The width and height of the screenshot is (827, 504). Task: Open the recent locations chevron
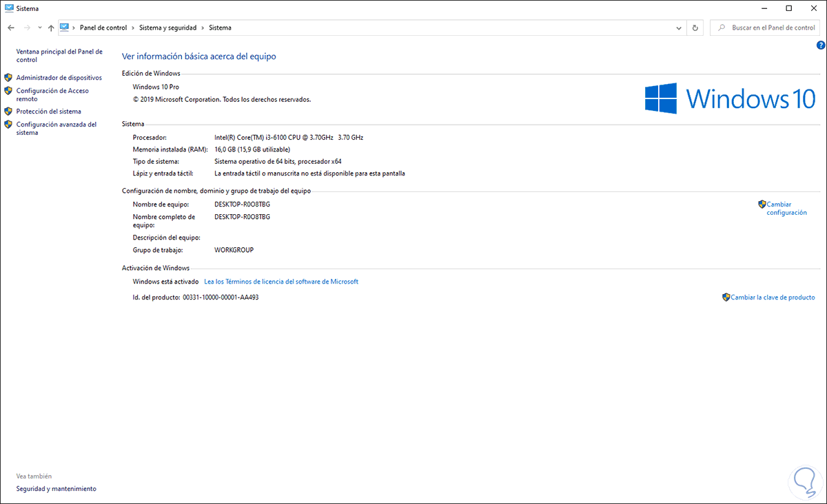point(39,28)
